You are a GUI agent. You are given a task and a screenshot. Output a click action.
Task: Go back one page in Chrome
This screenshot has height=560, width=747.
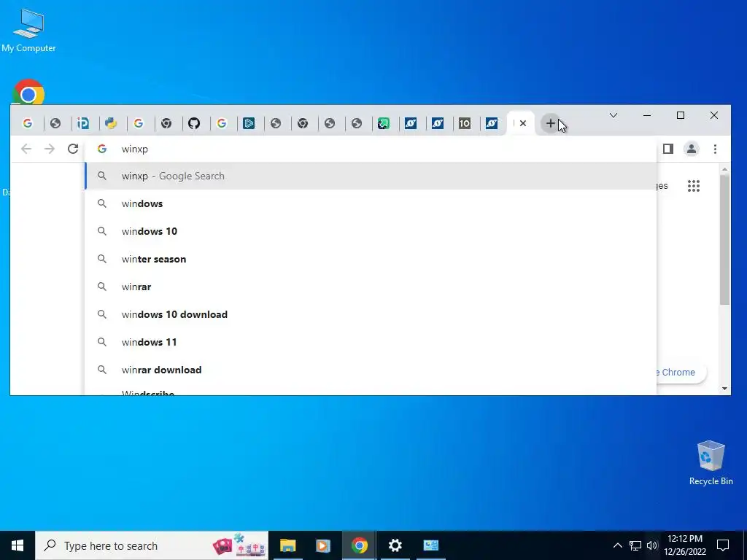tap(26, 149)
